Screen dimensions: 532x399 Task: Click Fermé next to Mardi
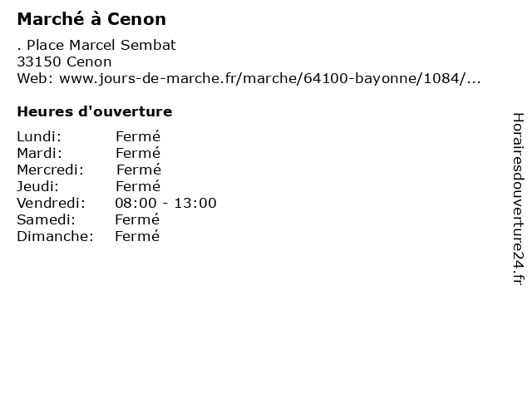pyautogui.click(x=138, y=153)
